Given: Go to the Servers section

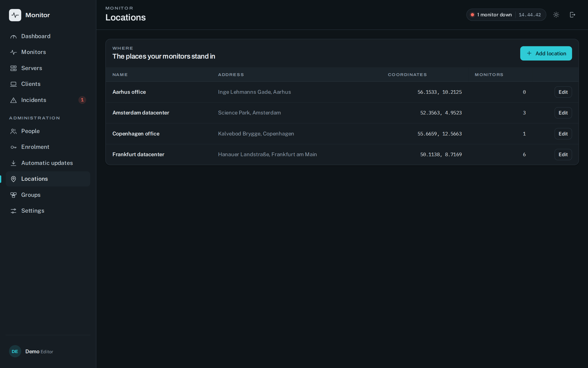Looking at the screenshot, I should pyautogui.click(x=48, y=68).
